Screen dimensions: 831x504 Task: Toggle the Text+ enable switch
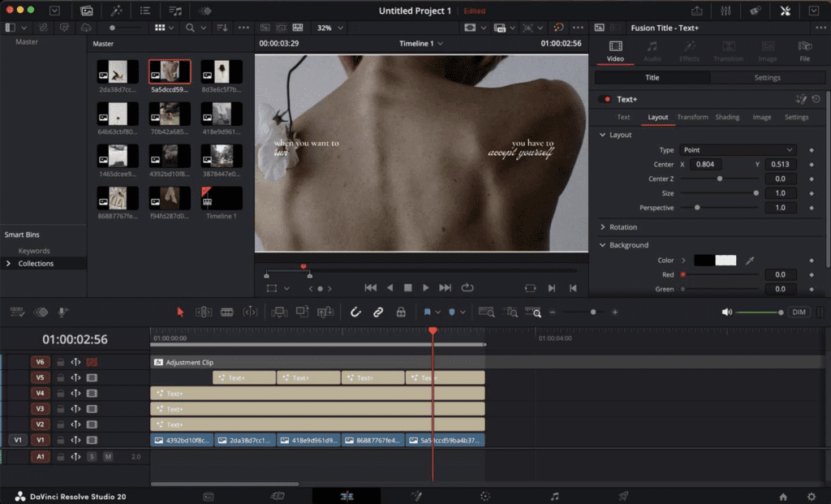pyautogui.click(x=604, y=99)
